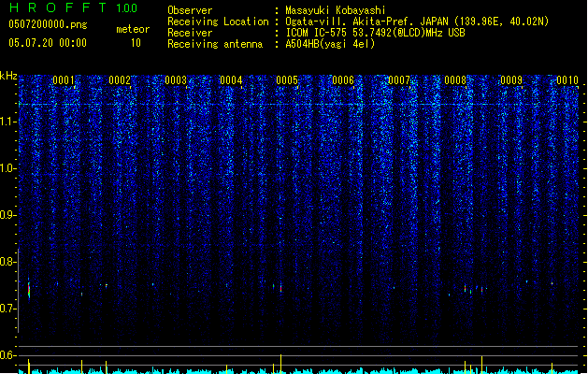Screen dimensions: 588x374
Task: Click minute marker 0003 on spectrogram
Action: [176, 79]
